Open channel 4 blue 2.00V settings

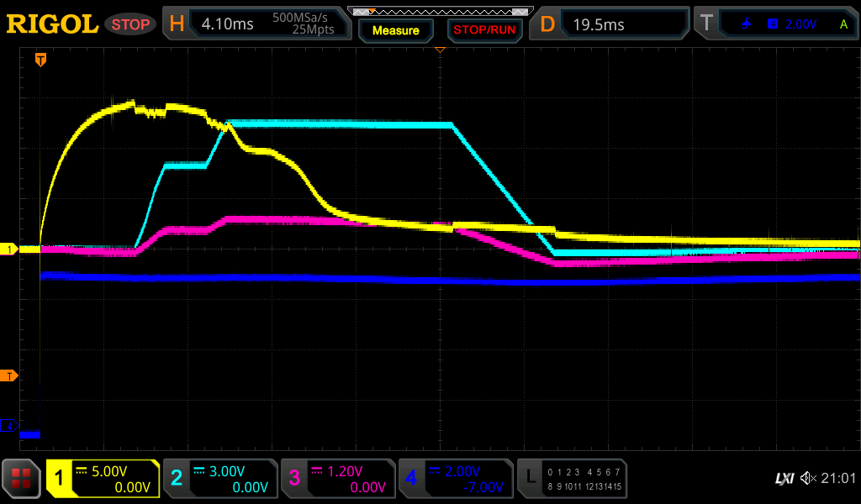(x=455, y=479)
